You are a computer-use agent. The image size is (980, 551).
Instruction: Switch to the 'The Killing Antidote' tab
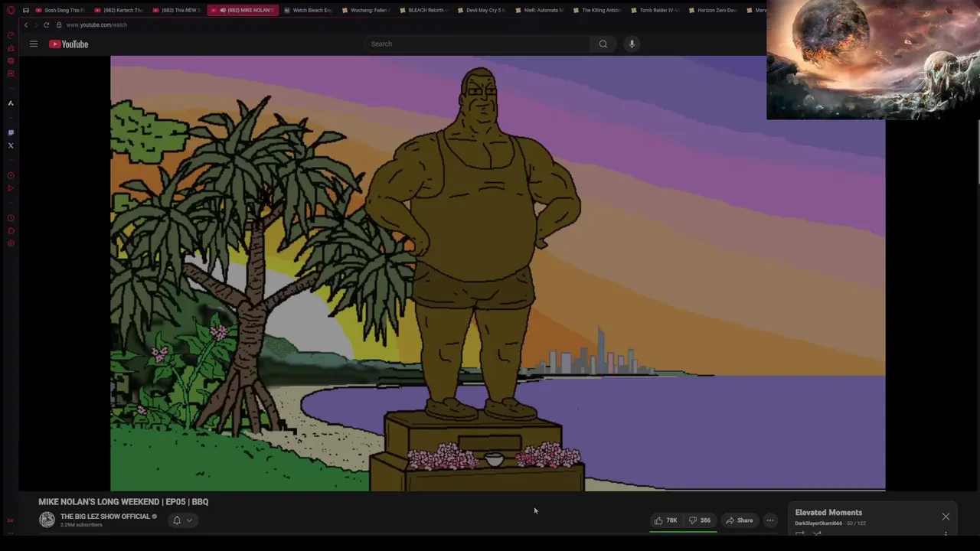coord(597,10)
